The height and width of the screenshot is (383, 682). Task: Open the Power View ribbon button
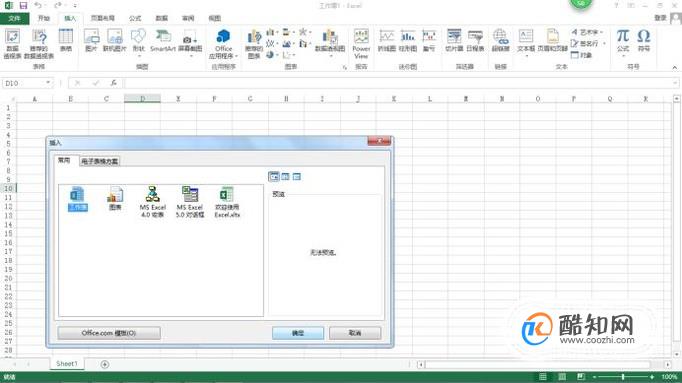361,43
